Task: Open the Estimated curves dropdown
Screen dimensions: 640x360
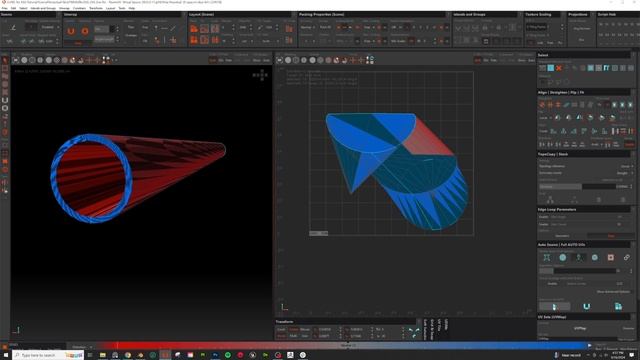Action: [x=624, y=173]
